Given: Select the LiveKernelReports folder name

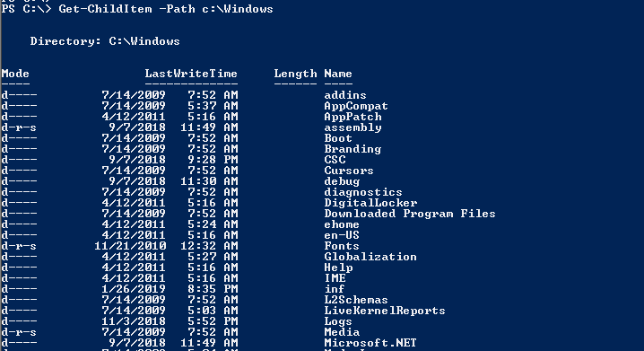Looking at the screenshot, I should 385,311.
